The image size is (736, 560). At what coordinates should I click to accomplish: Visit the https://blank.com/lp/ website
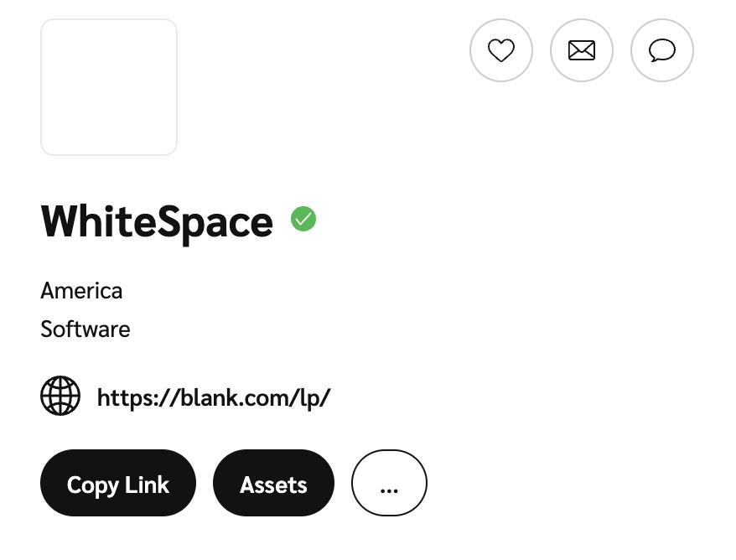214,397
